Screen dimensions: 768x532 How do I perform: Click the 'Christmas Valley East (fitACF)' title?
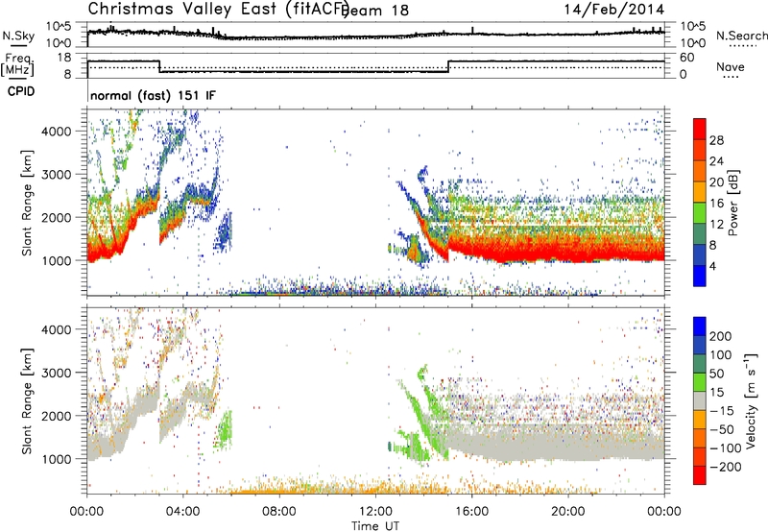(x=218, y=9)
